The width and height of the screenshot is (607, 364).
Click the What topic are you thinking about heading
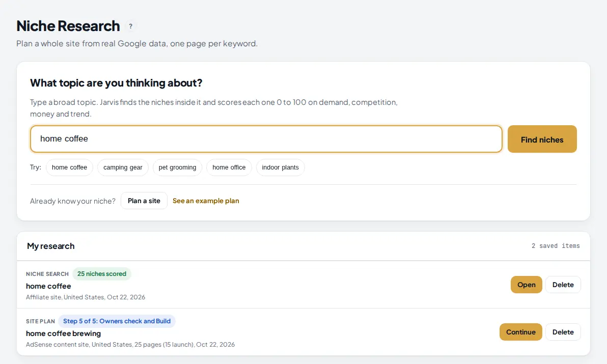[x=116, y=83]
